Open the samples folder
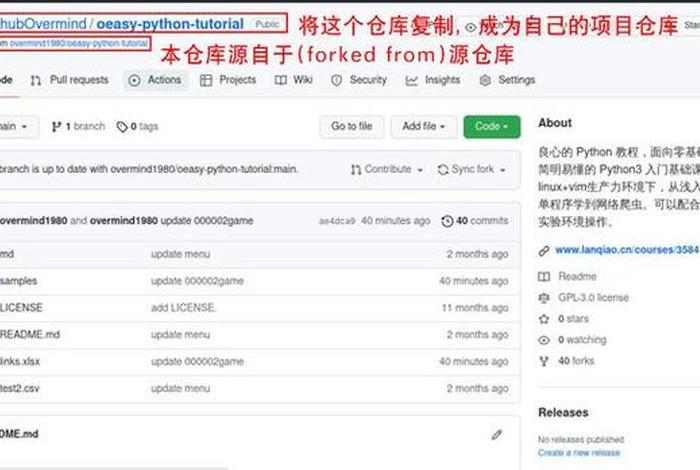This screenshot has width=700, height=470. [x=19, y=281]
